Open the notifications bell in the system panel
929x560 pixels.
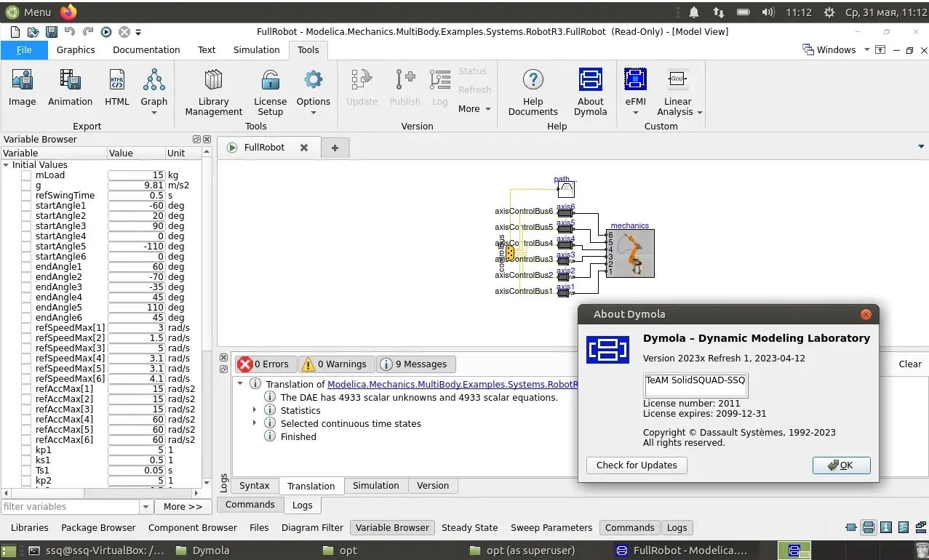[x=694, y=12]
